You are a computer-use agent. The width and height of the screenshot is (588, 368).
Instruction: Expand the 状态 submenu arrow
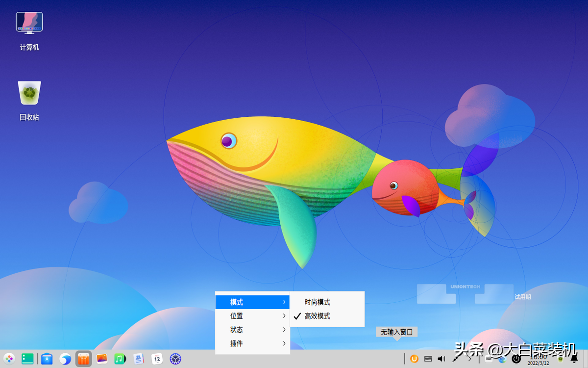pos(284,330)
